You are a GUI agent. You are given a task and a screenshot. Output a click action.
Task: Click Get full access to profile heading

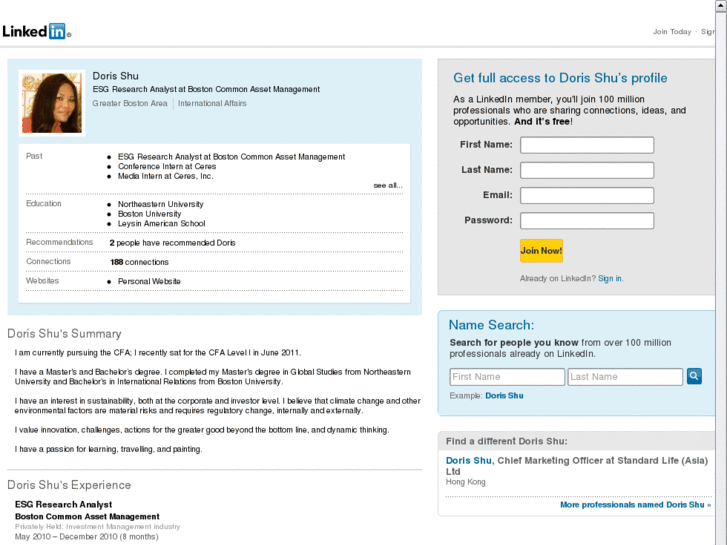point(560,77)
